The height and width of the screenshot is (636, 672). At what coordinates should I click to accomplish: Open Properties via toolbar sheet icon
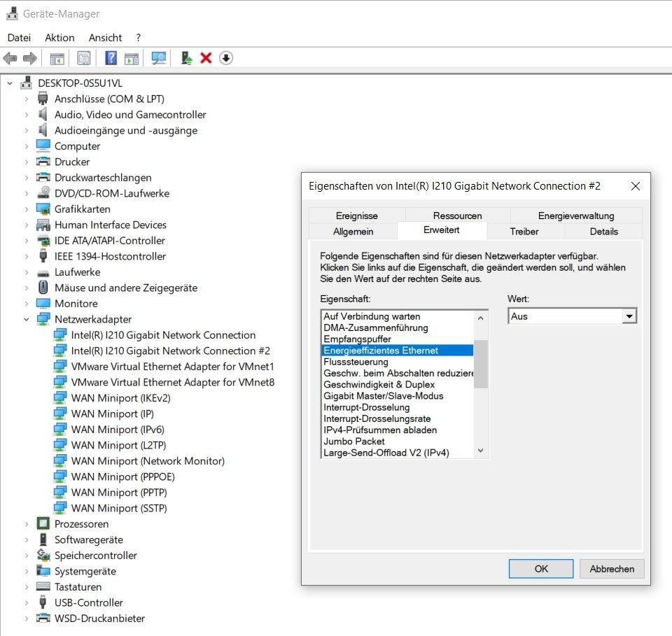pos(83,58)
